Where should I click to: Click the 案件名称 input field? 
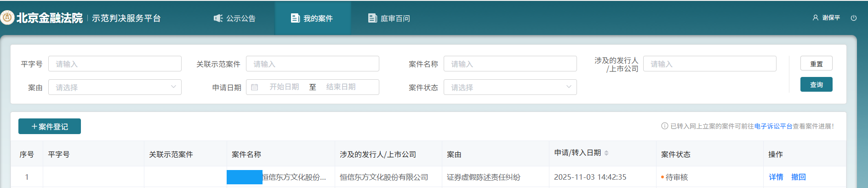[x=510, y=64]
